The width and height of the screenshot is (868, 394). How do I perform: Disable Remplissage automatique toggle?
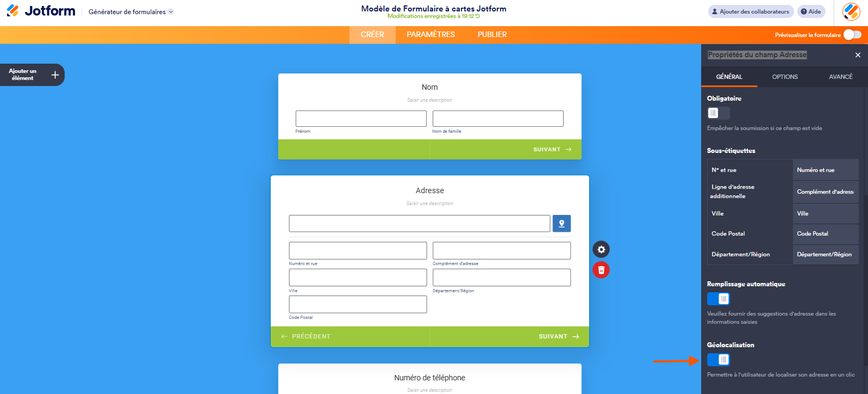718,299
